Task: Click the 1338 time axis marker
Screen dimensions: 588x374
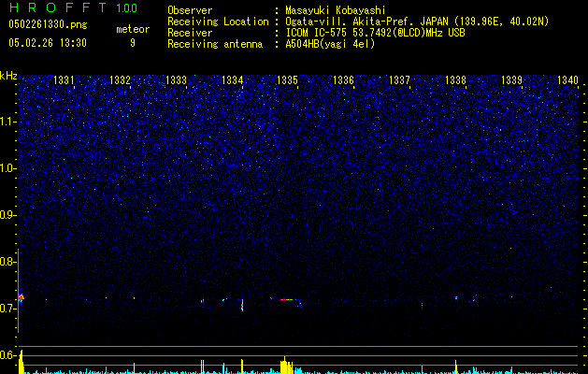Action: point(455,80)
